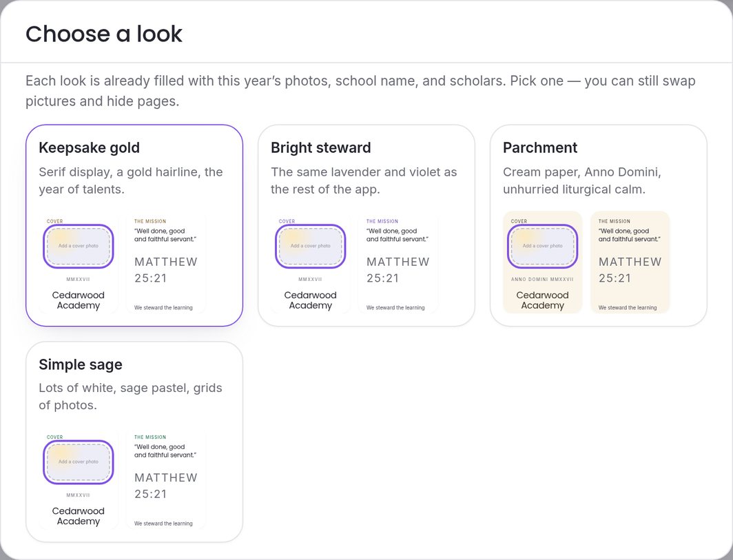Click 'Add a cover photo' in Bright steward
Screen dimensions: 733x560
(311, 246)
